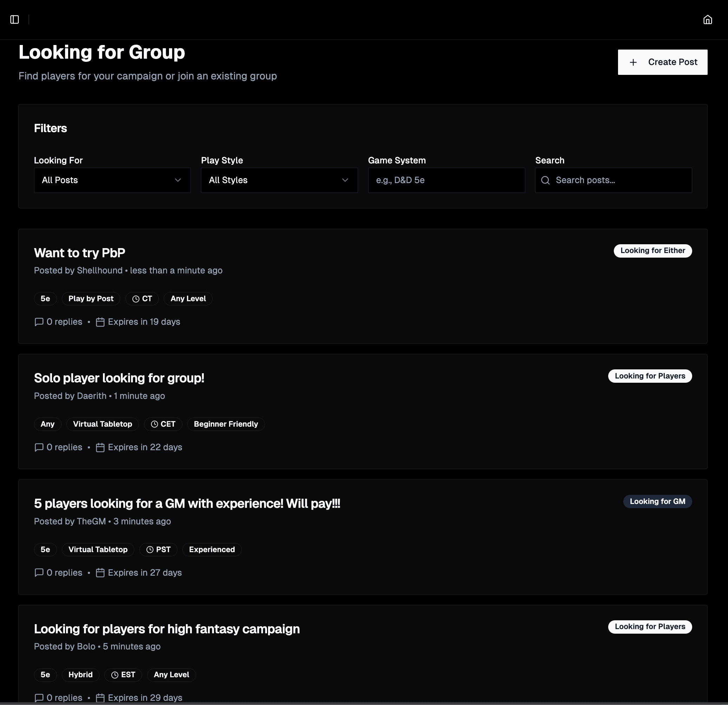This screenshot has height=705, width=728.
Task: Open the 'Want to try PbP' post
Action: pyautogui.click(x=79, y=253)
